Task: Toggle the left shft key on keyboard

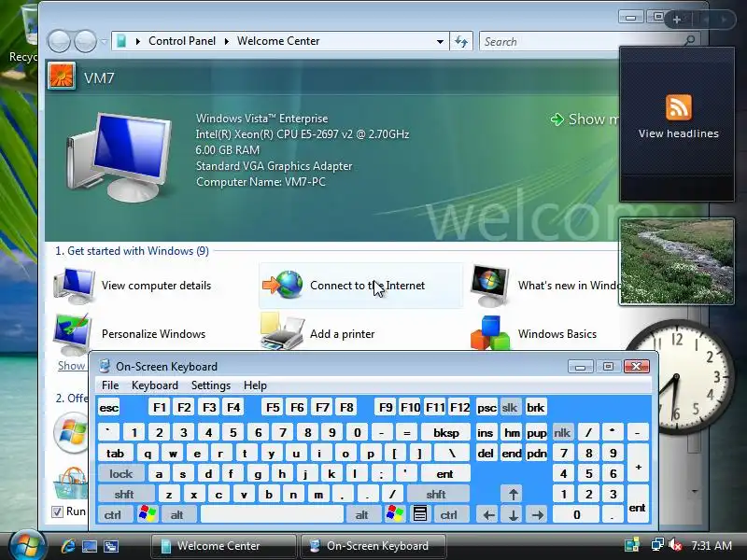Action: click(x=125, y=494)
